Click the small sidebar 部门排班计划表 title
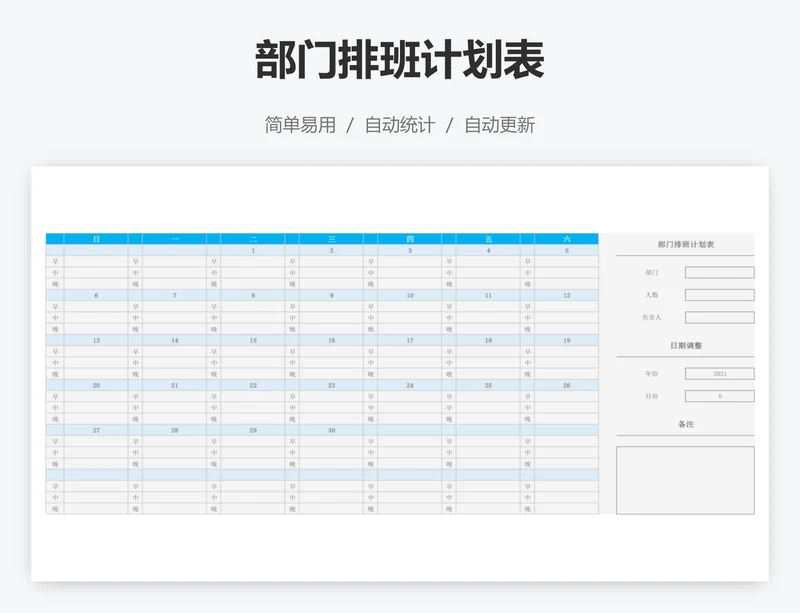Viewport: 800px width, 613px height. pos(686,244)
